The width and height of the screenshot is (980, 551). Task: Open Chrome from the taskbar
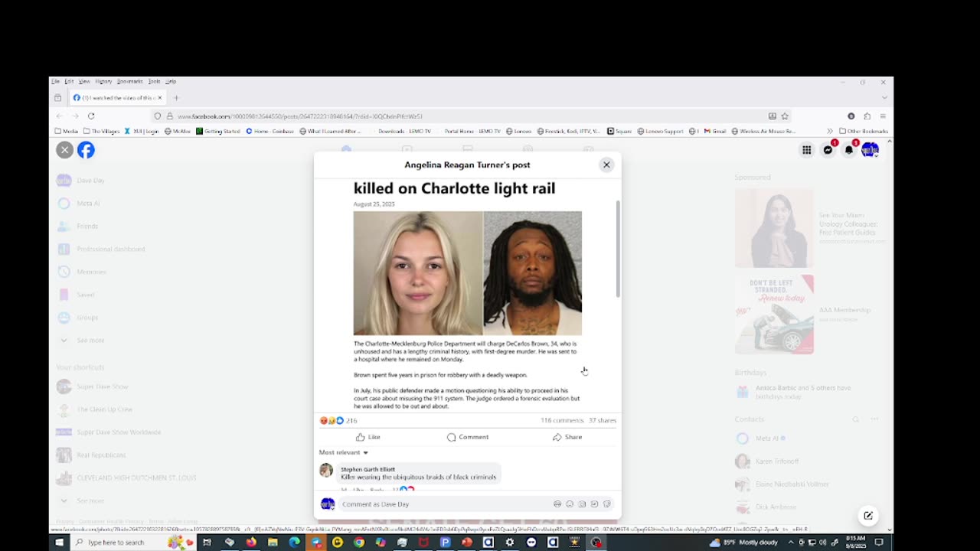click(x=359, y=543)
